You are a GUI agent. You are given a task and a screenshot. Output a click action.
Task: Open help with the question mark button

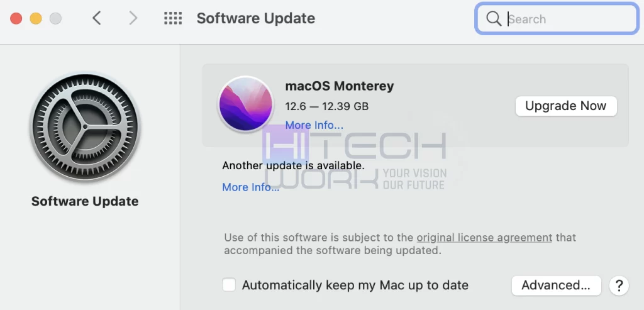pos(619,285)
